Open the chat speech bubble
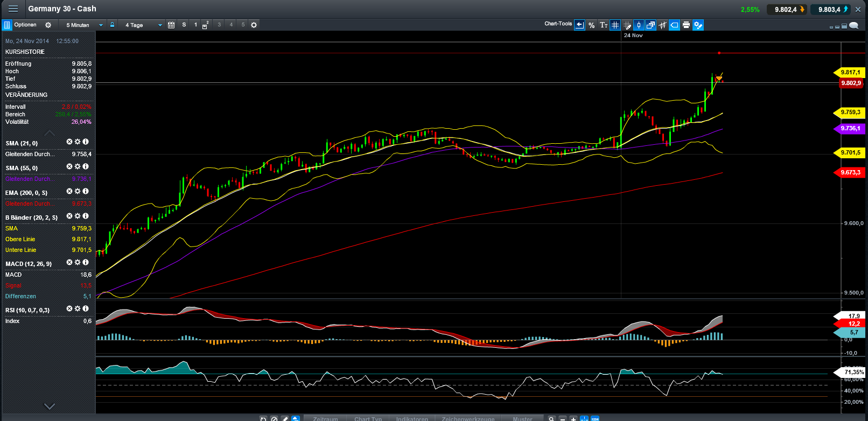Image resolution: width=868 pixels, height=421 pixels. click(x=854, y=25)
